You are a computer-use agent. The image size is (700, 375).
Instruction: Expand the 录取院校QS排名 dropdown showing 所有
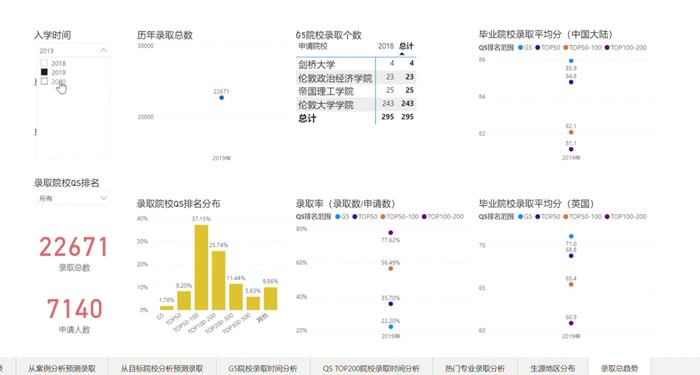point(73,198)
